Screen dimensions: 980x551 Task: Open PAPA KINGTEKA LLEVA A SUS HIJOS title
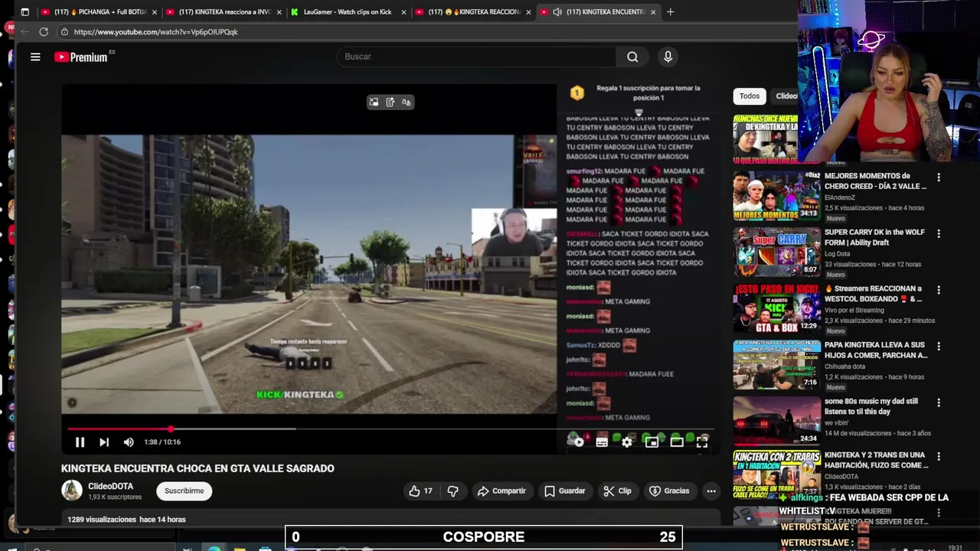[876, 350]
